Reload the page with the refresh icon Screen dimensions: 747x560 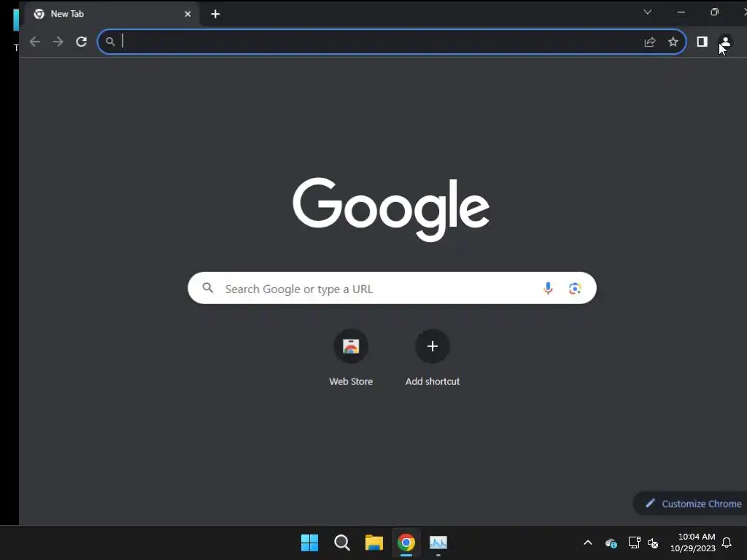(82, 42)
